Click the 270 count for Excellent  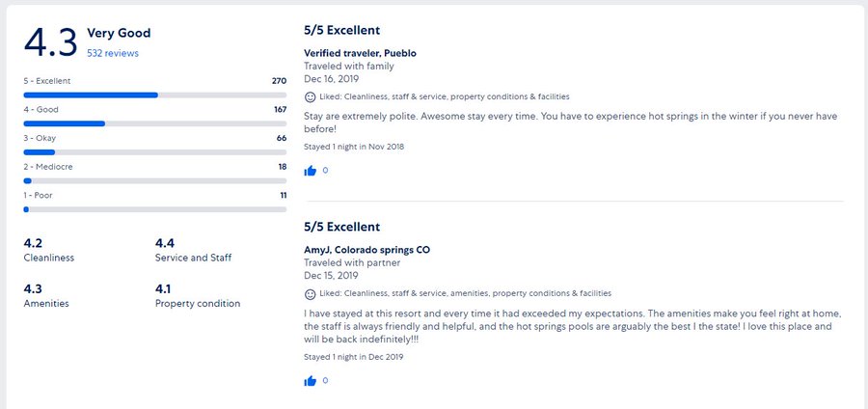(279, 81)
